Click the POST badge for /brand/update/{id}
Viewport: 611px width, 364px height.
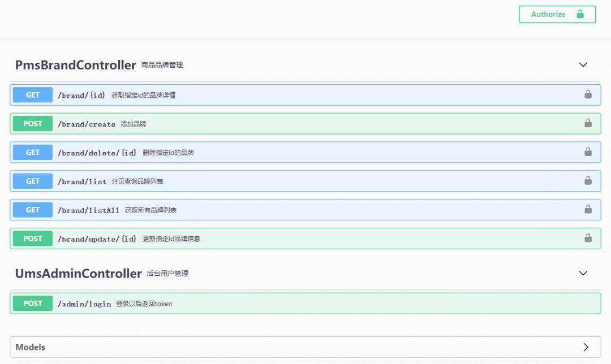pyautogui.click(x=33, y=239)
